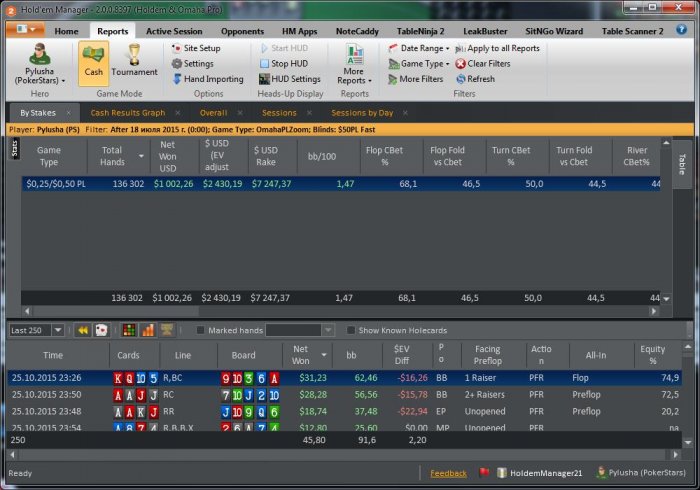
Task: Switch to NoteCaddy tab
Action: (x=357, y=31)
